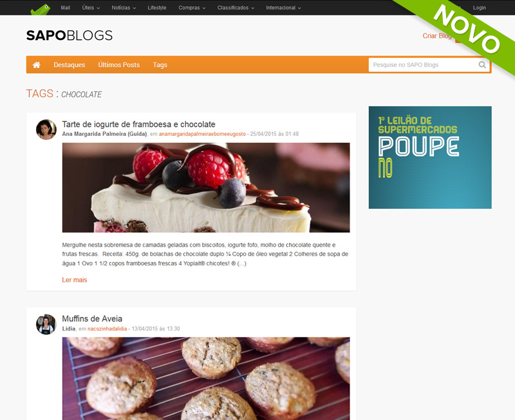
Task: Go to home via the house icon
Action: click(x=37, y=65)
